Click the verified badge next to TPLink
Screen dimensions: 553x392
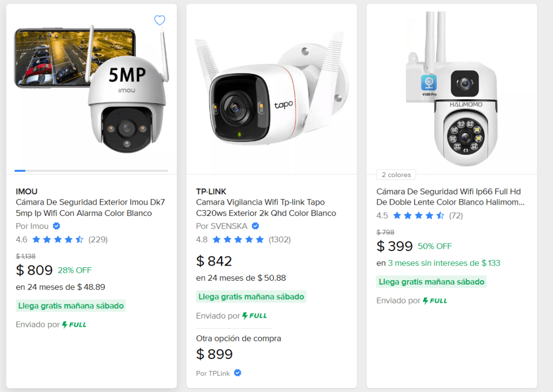237,373
